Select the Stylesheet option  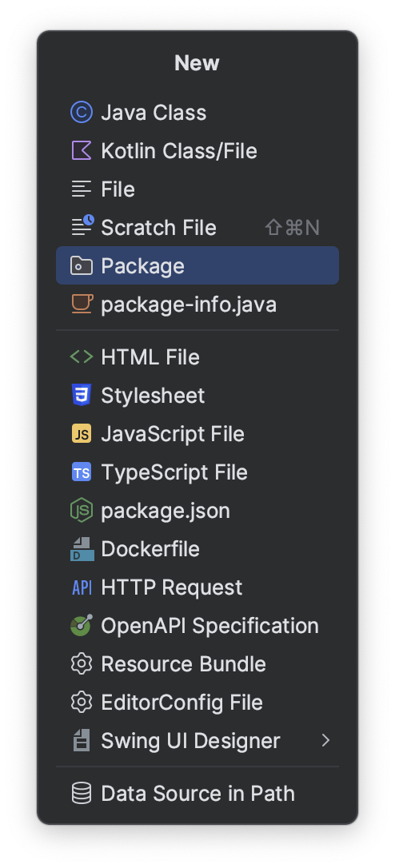click(197, 396)
